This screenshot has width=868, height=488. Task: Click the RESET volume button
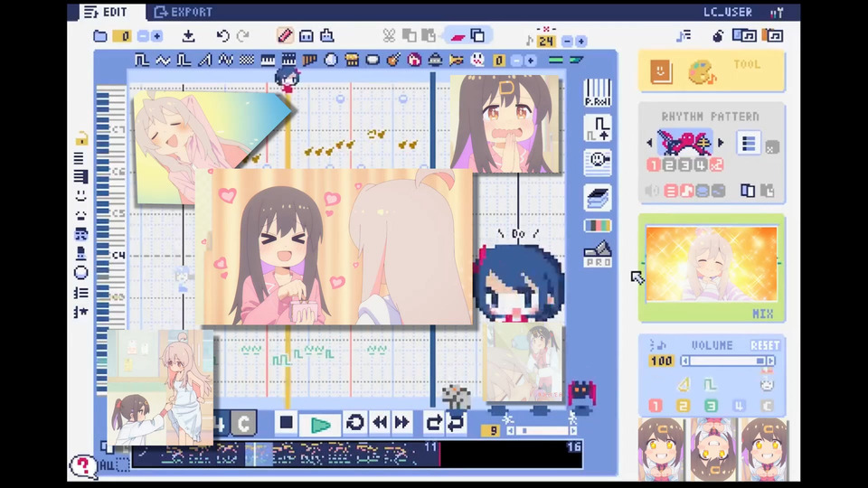click(x=765, y=345)
